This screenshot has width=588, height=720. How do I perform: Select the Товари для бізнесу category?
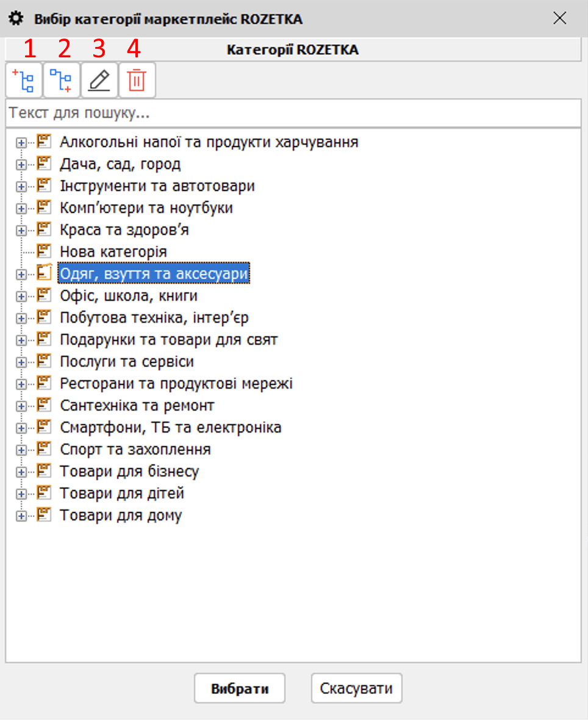coord(129,472)
